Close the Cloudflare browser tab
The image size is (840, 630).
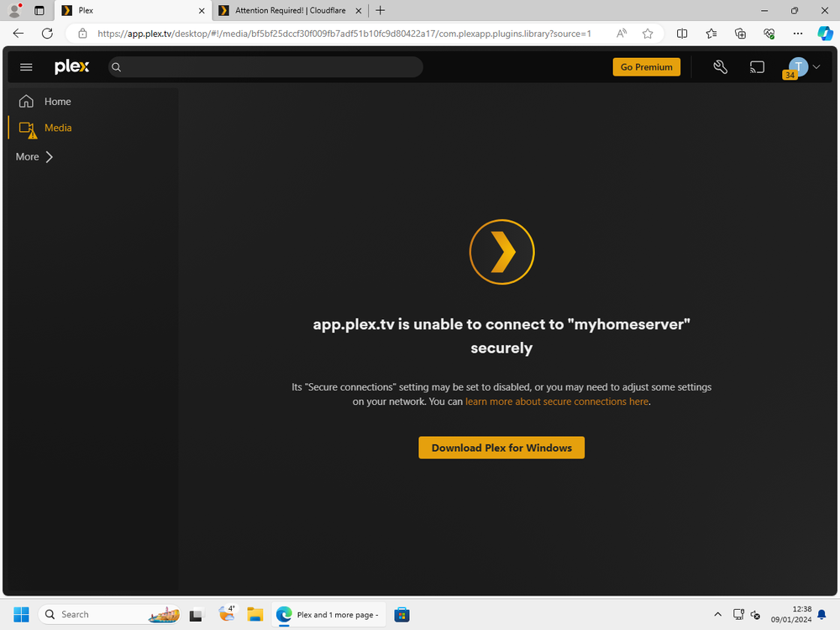point(359,11)
